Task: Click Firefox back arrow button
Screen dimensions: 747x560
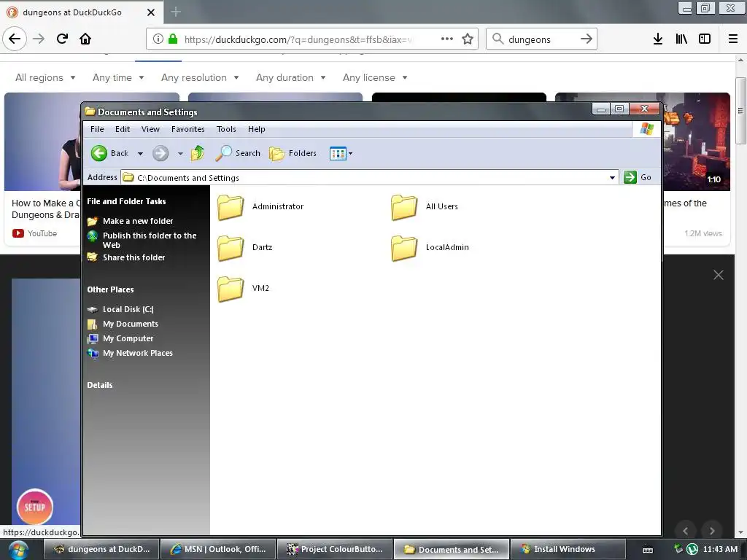Action: pos(15,39)
